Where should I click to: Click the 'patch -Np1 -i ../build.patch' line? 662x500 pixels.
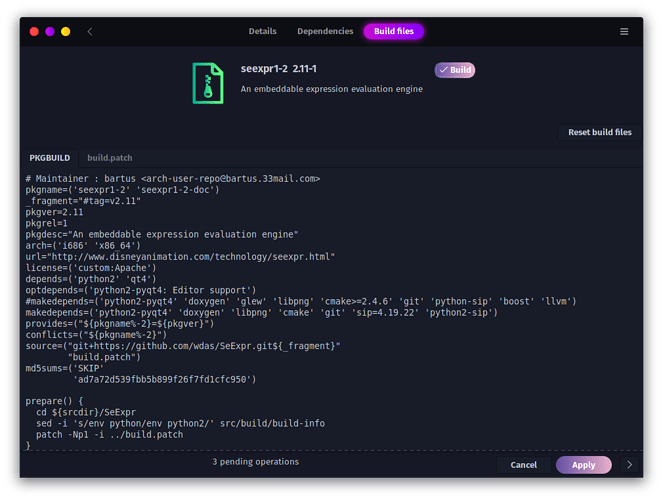[x=109, y=435]
